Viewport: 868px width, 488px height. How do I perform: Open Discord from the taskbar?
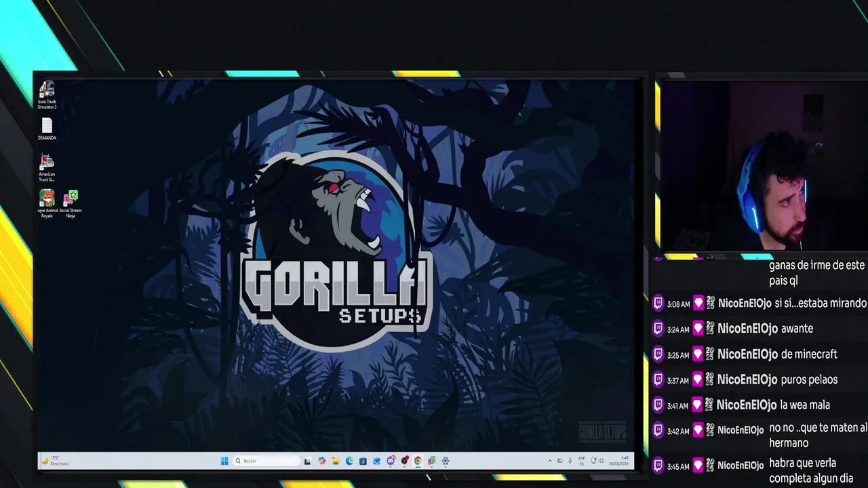pos(391,461)
